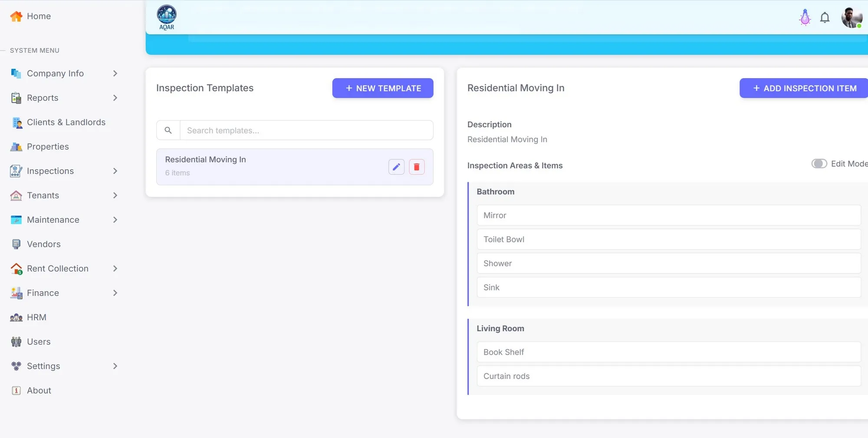Click ADD INSPECTION ITEM button
This screenshot has width=868, height=438.
tap(803, 88)
